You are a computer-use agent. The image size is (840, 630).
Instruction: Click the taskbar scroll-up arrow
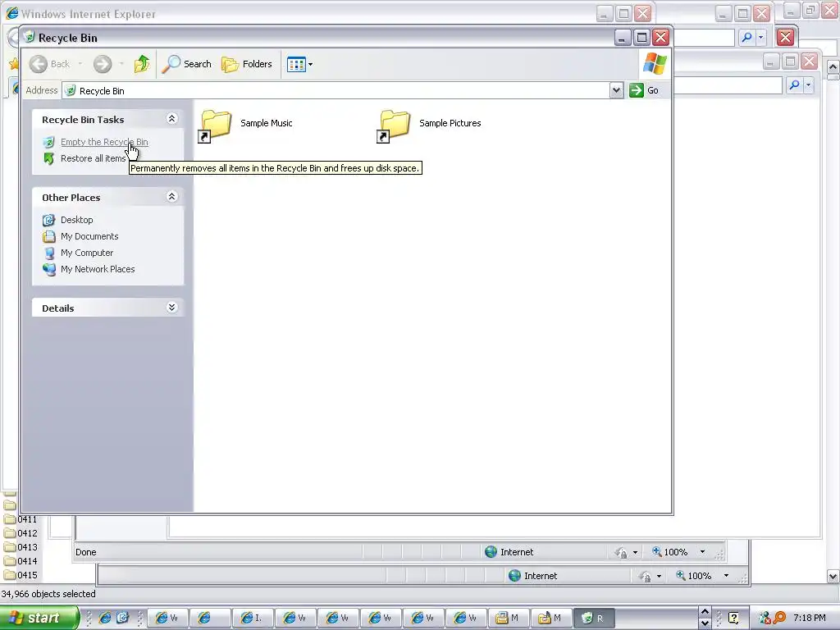pos(705,612)
